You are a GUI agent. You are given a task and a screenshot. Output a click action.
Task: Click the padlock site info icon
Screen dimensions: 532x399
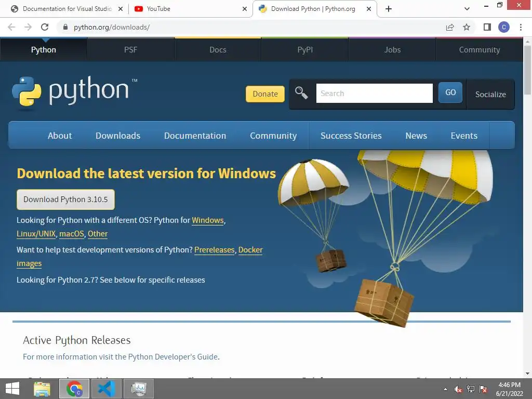[x=65, y=27]
